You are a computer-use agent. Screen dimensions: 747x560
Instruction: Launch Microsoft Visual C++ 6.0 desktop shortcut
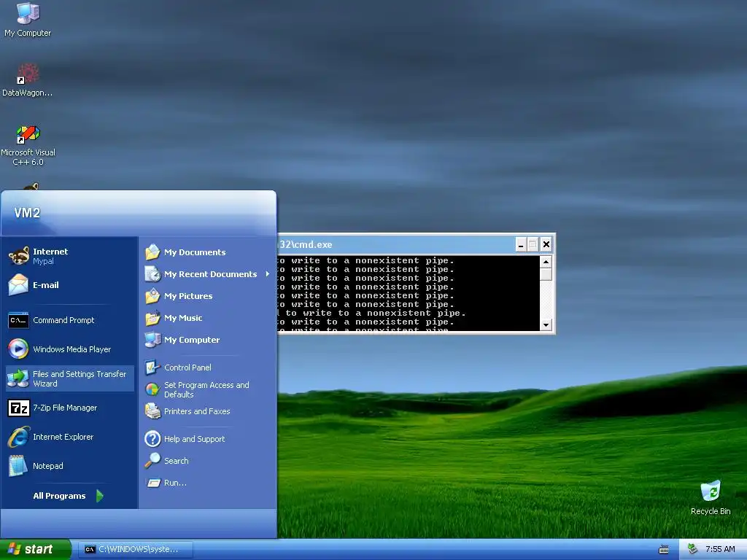pyautogui.click(x=28, y=145)
